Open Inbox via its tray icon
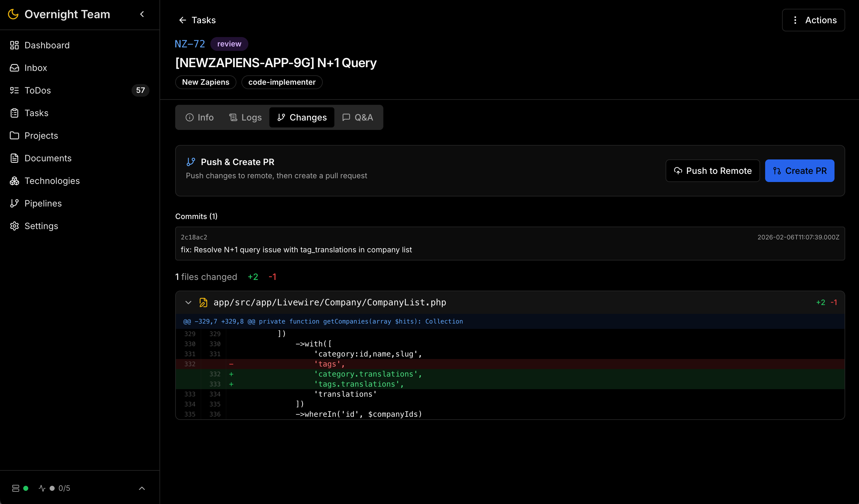 pos(14,68)
